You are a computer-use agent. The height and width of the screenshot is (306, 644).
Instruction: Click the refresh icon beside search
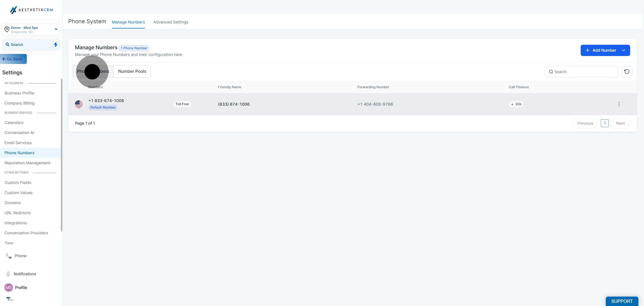[627, 72]
